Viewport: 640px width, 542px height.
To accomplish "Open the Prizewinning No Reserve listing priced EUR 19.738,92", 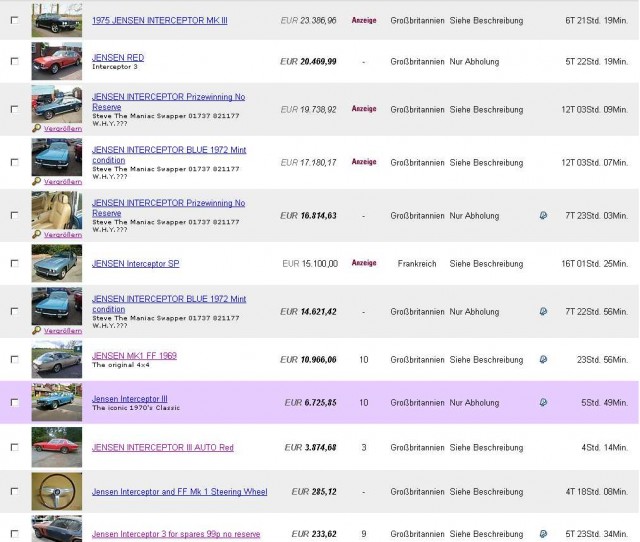I will (x=169, y=102).
